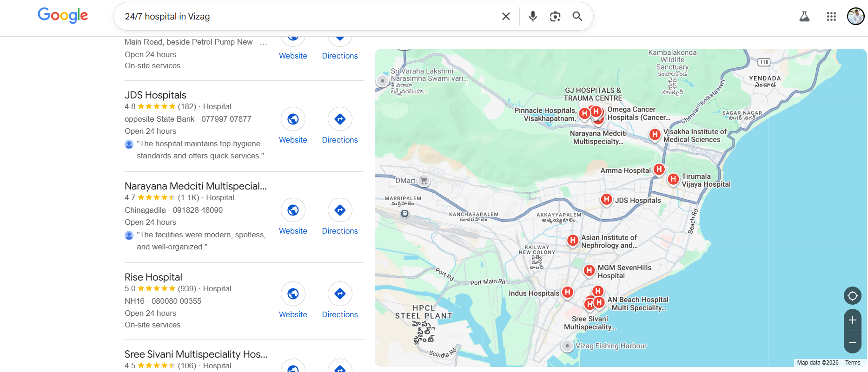Viewport: 868px width, 372px height.
Task: Clear the search query with the X icon
Action: [x=506, y=16]
